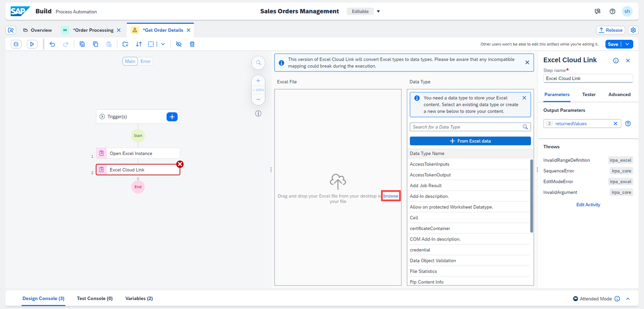Switch to the Error view toggle
644x309 pixels.
click(x=145, y=61)
